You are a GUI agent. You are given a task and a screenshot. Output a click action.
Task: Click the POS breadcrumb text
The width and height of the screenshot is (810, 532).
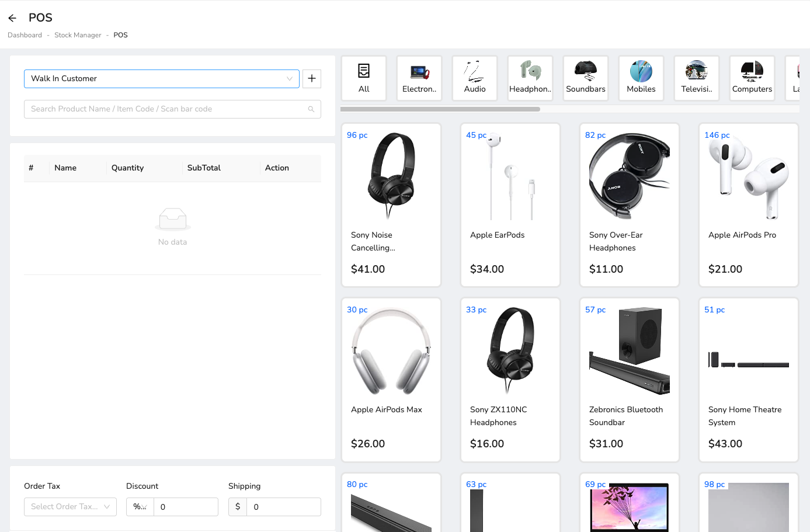(x=120, y=35)
